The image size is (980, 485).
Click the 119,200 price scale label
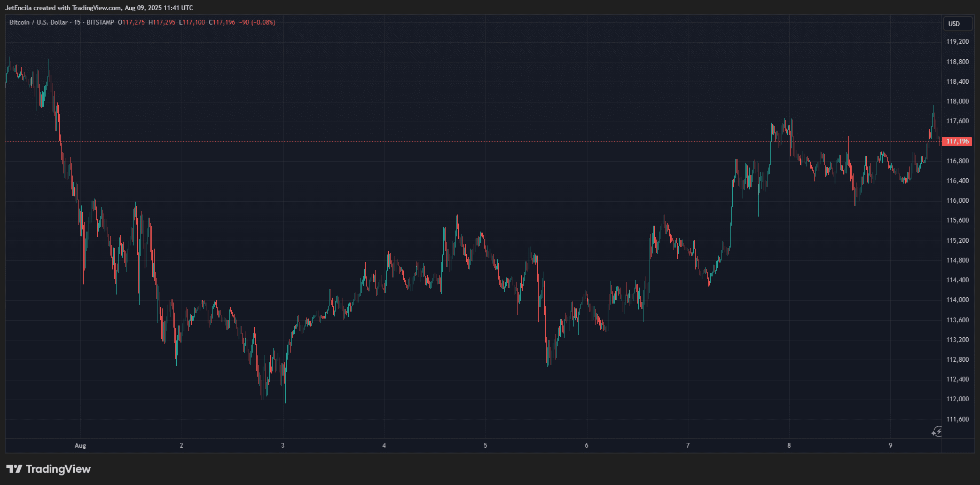(x=958, y=42)
